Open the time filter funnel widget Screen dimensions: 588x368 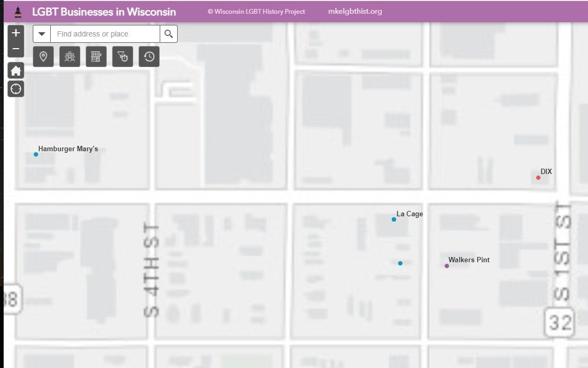pos(123,57)
